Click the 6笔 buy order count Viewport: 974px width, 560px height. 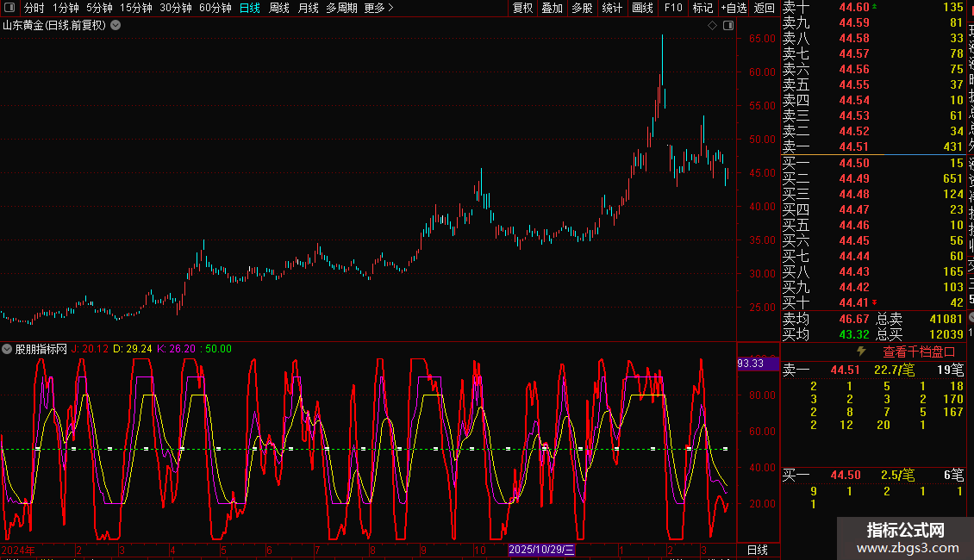point(954,475)
